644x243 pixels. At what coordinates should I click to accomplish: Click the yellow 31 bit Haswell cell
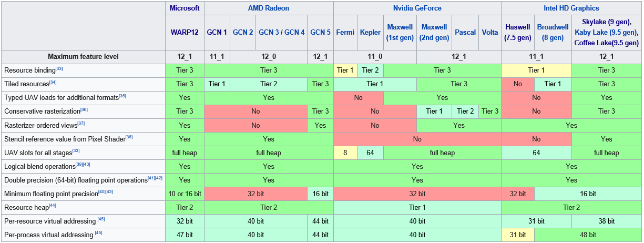(x=518, y=235)
